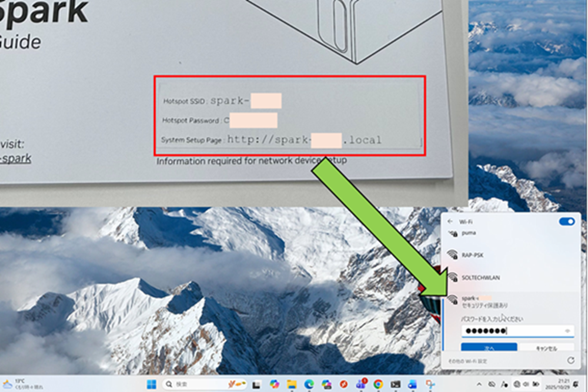This screenshot has width=588, height=392.
Task: Open the Copilot app in taskbar
Action: tap(274, 384)
